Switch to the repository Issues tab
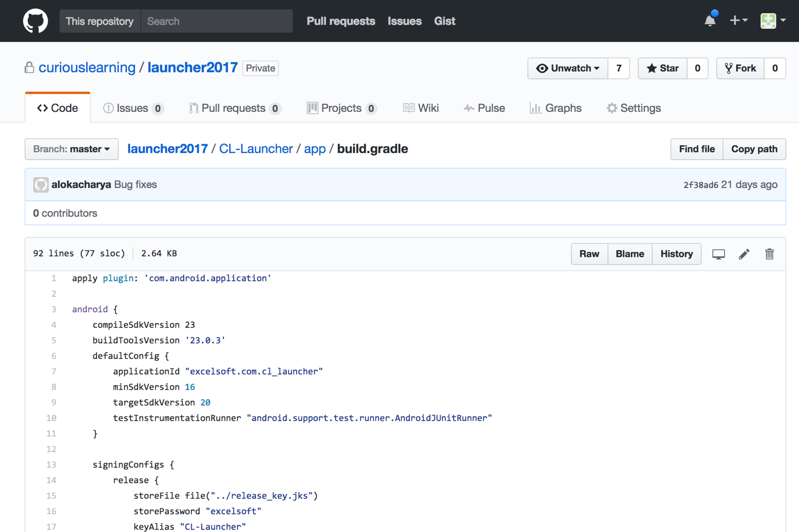This screenshot has height=532, width=799. pyautogui.click(x=133, y=108)
